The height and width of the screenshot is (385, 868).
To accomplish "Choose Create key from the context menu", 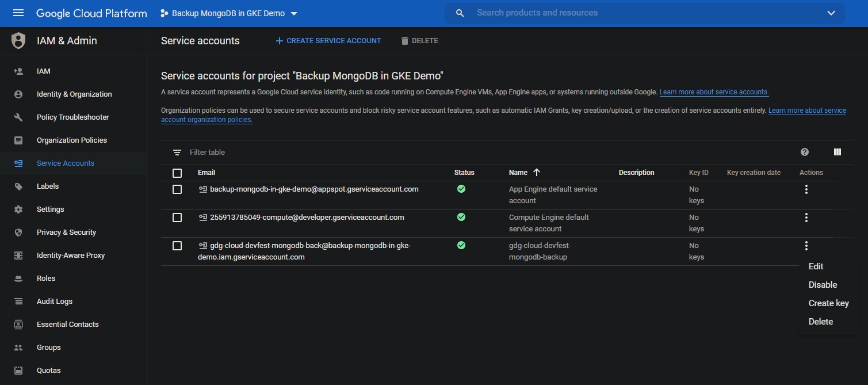I will [x=828, y=303].
